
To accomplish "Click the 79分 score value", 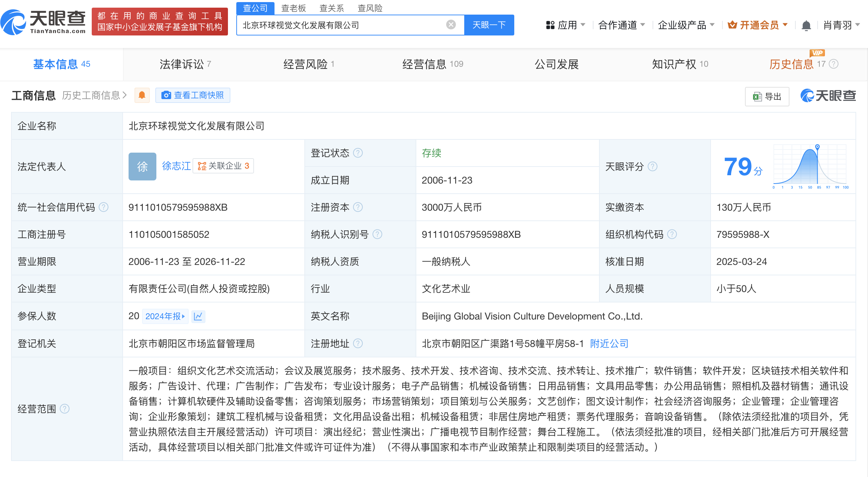I will click(743, 167).
